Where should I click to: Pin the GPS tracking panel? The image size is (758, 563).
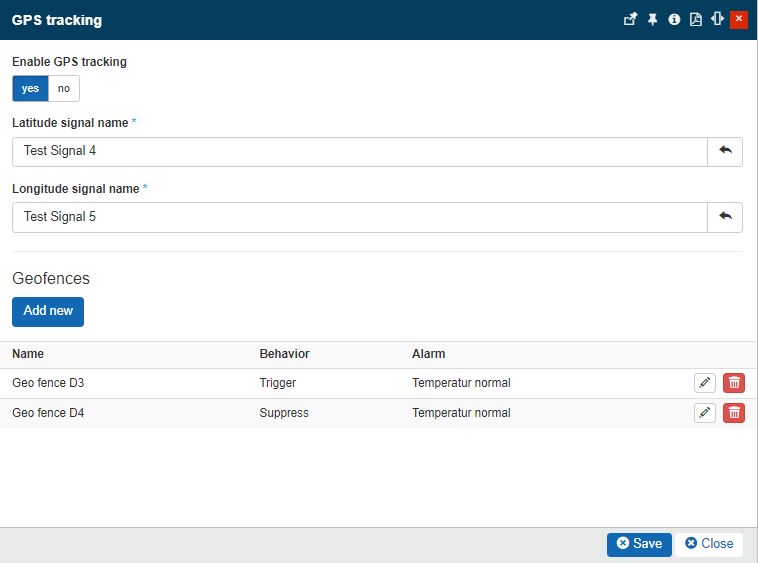[653, 19]
